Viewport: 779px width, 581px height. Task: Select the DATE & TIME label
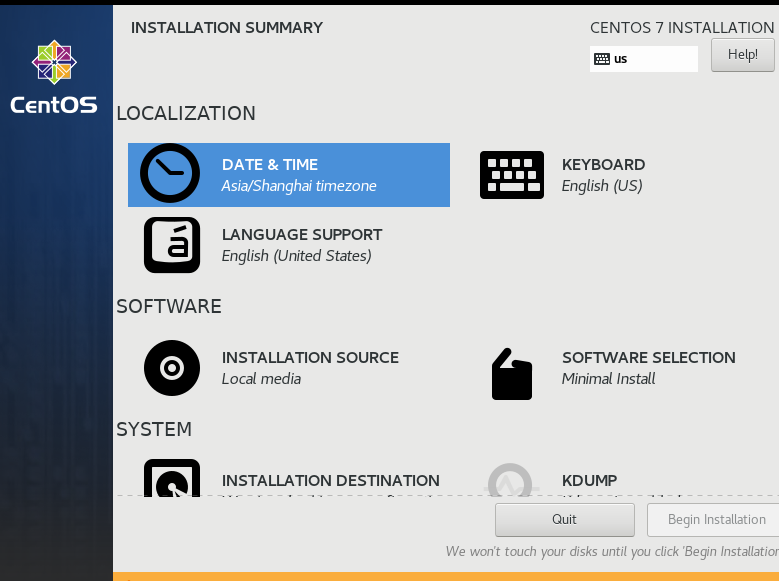[270, 165]
